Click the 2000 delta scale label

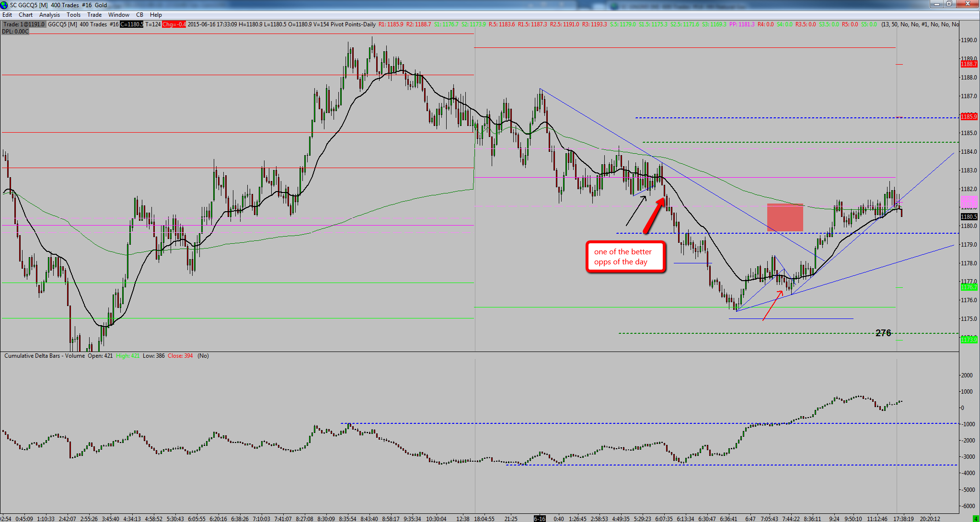pyautogui.click(x=968, y=375)
